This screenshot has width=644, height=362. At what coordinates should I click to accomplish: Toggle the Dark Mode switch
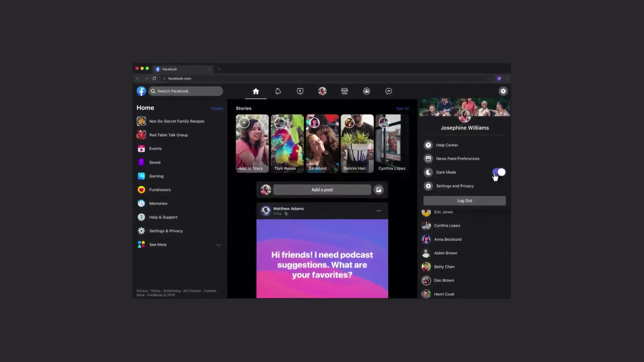click(499, 172)
